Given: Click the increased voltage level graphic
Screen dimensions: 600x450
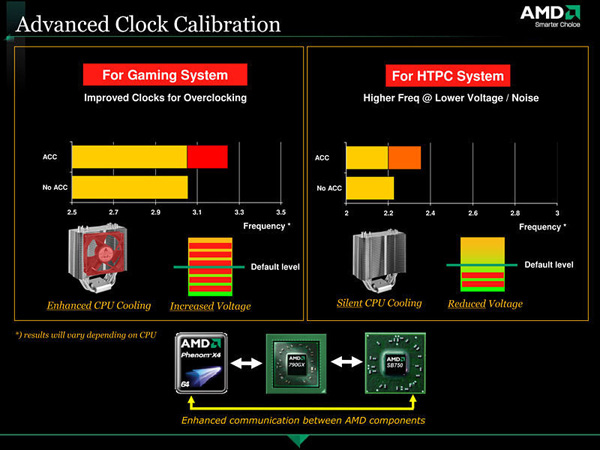Looking at the screenshot, I should [x=210, y=267].
